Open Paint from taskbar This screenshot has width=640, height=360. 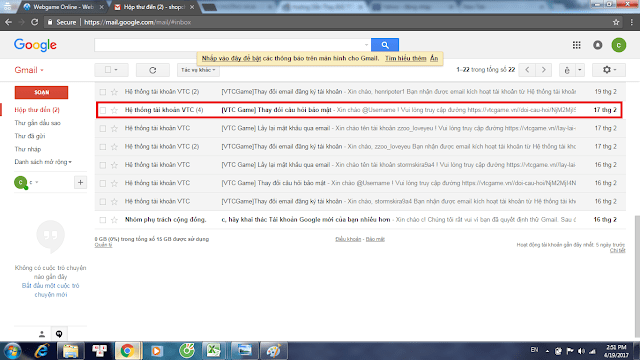pos(273,351)
